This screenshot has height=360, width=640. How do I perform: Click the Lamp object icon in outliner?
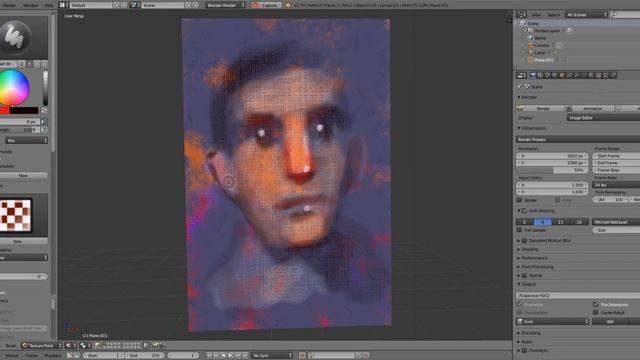click(530, 53)
